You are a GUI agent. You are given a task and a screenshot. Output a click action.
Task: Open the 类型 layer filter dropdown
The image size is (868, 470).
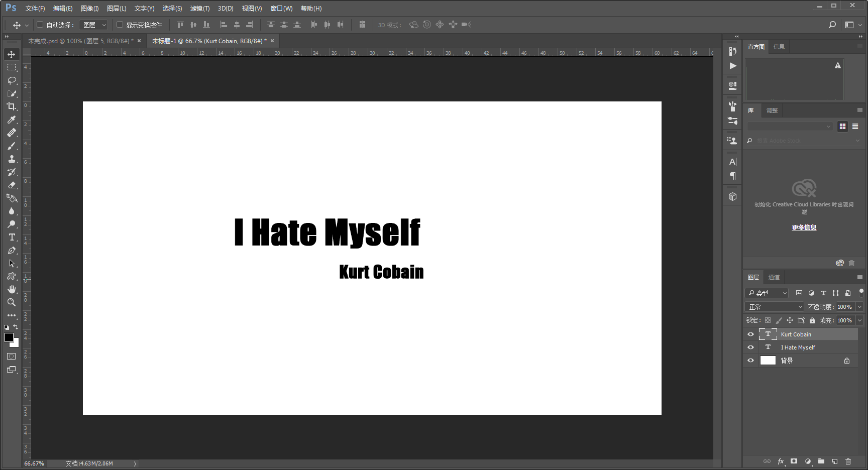[x=767, y=293]
